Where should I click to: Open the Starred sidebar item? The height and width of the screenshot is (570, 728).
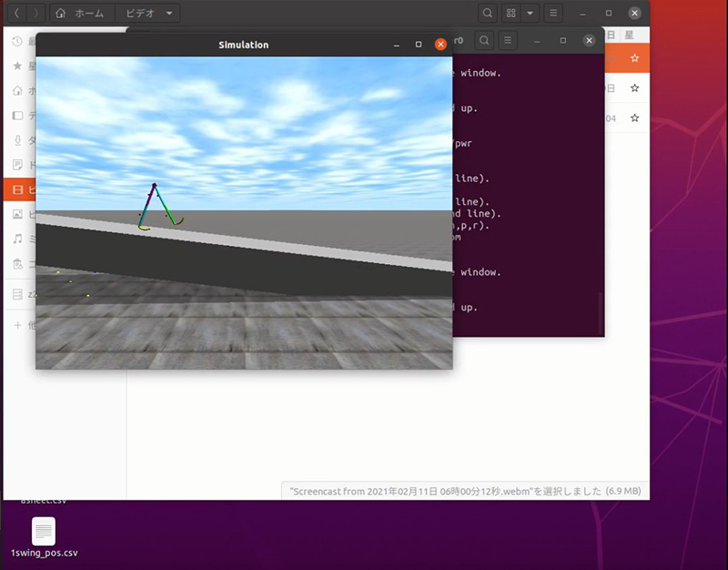[x=18, y=66]
